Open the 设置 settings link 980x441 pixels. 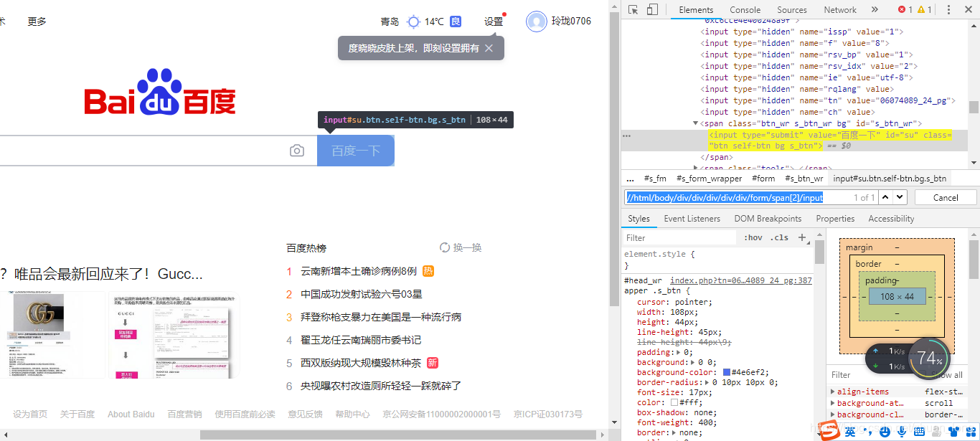(x=494, y=22)
